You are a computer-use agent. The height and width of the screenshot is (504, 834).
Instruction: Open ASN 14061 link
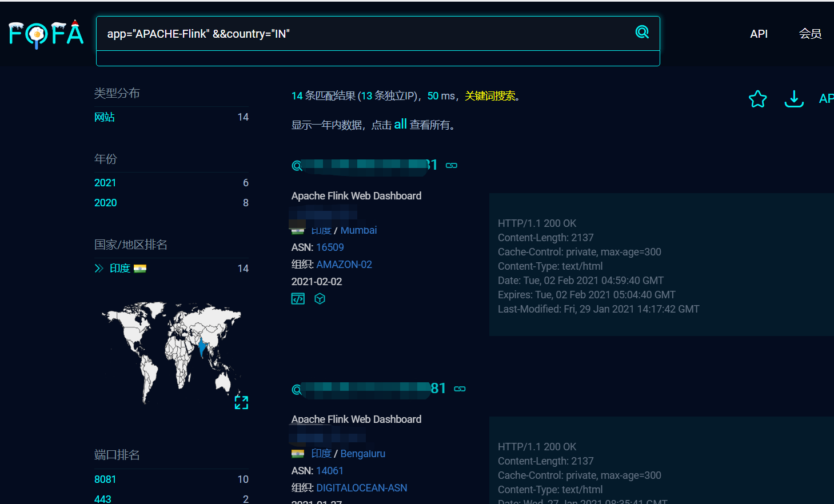330,471
